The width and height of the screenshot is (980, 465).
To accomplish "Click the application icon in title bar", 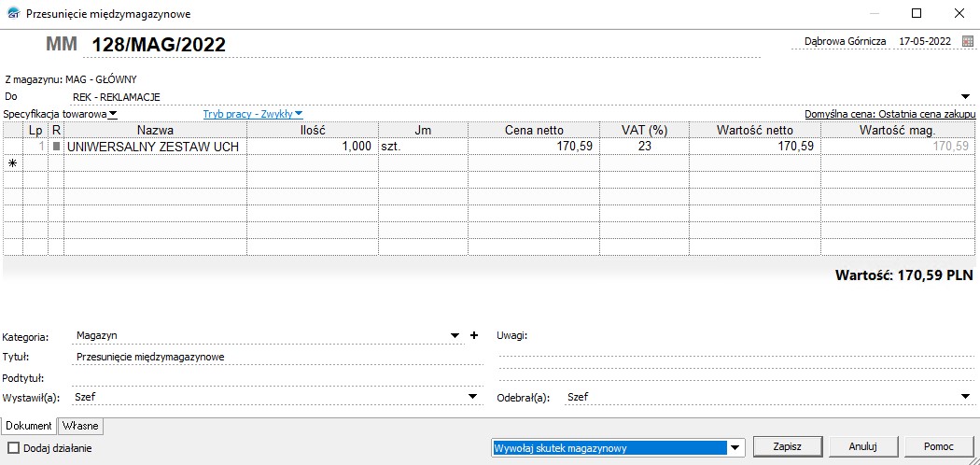I will 11,13.
